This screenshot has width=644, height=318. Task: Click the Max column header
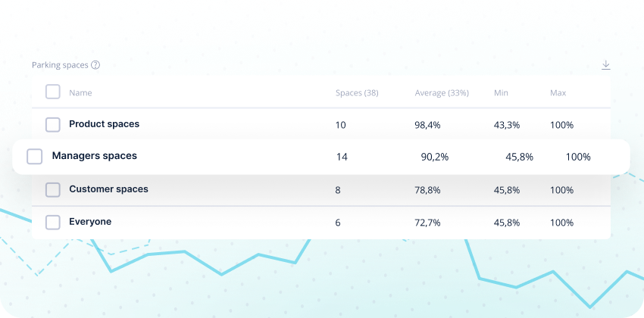tap(558, 92)
